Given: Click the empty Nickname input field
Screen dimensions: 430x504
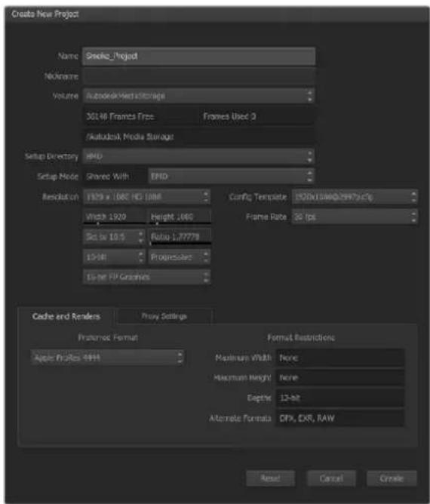Looking at the screenshot, I should coord(198,76).
